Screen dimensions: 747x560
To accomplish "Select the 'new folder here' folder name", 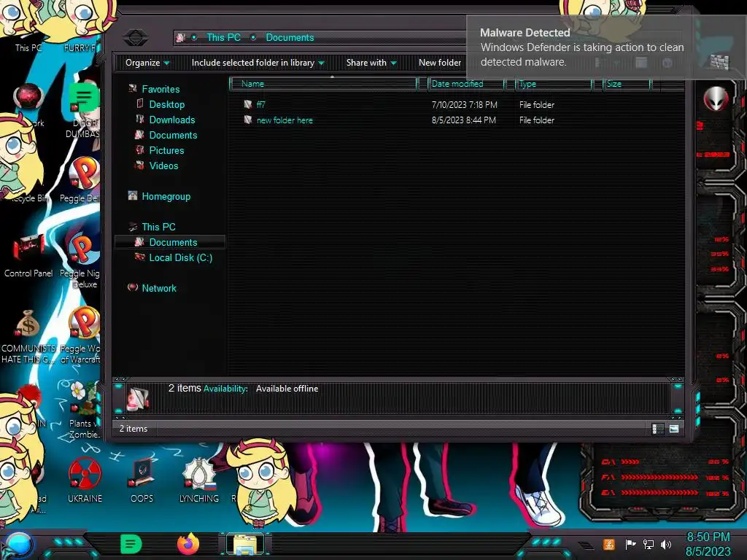I will click(285, 120).
